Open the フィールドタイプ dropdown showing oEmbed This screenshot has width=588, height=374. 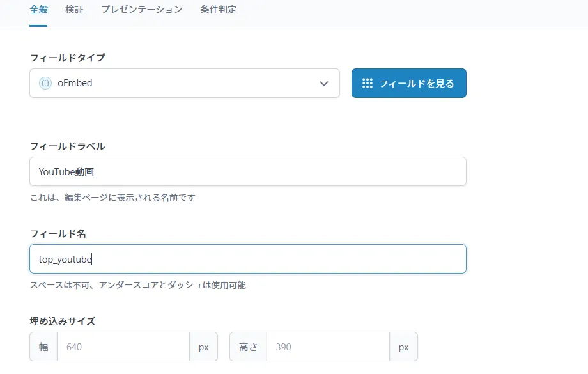184,83
